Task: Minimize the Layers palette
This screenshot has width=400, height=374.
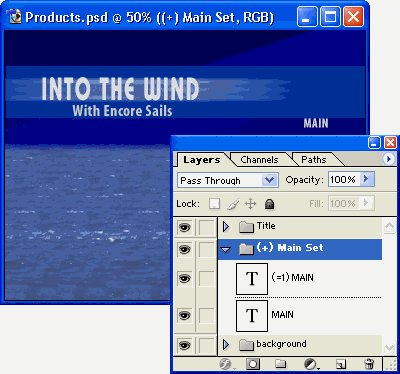Action: pyautogui.click(x=374, y=143)
